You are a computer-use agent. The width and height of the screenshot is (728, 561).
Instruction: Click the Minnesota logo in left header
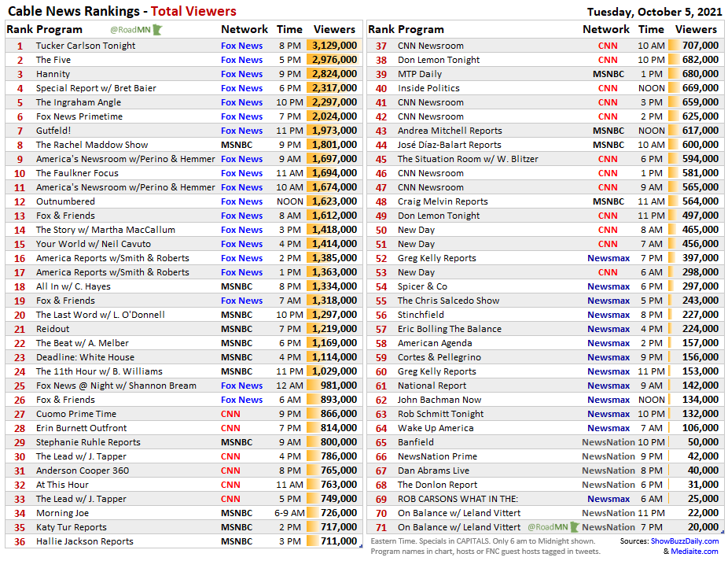158,30
